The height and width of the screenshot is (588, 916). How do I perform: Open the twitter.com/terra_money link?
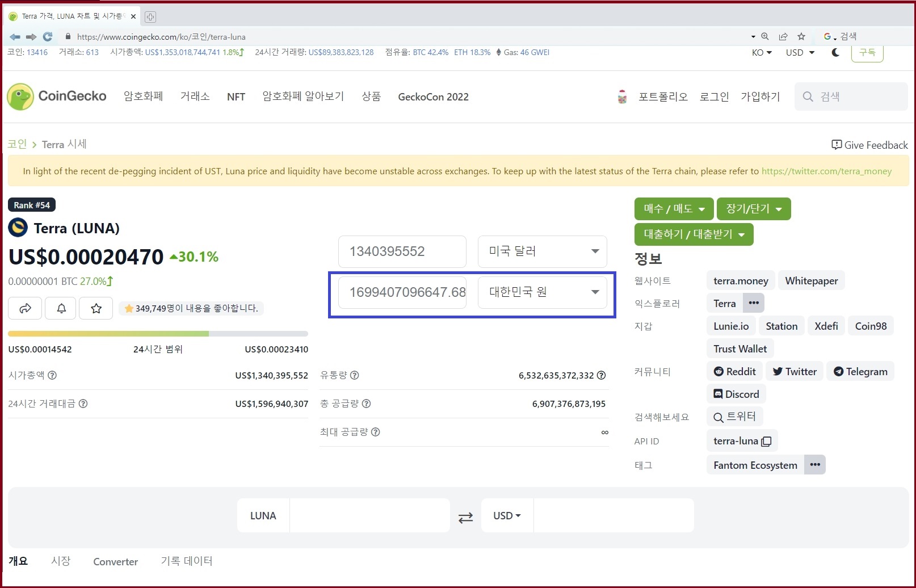[827, 171]
